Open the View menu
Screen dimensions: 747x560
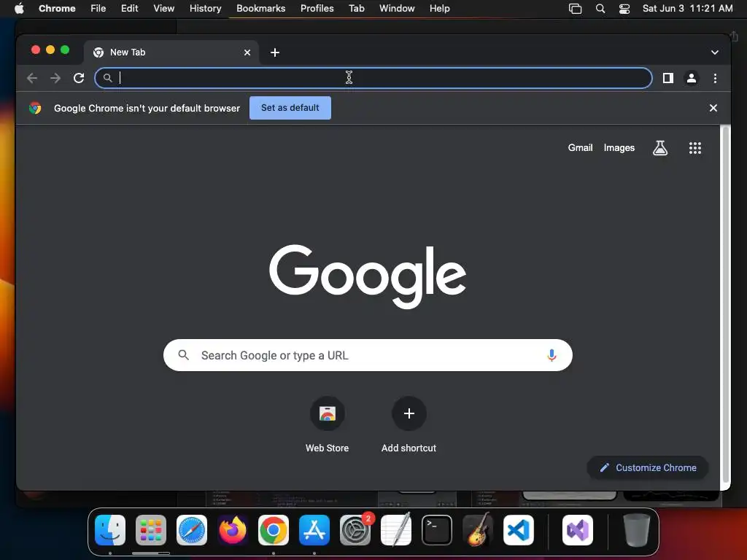[164, 9]
